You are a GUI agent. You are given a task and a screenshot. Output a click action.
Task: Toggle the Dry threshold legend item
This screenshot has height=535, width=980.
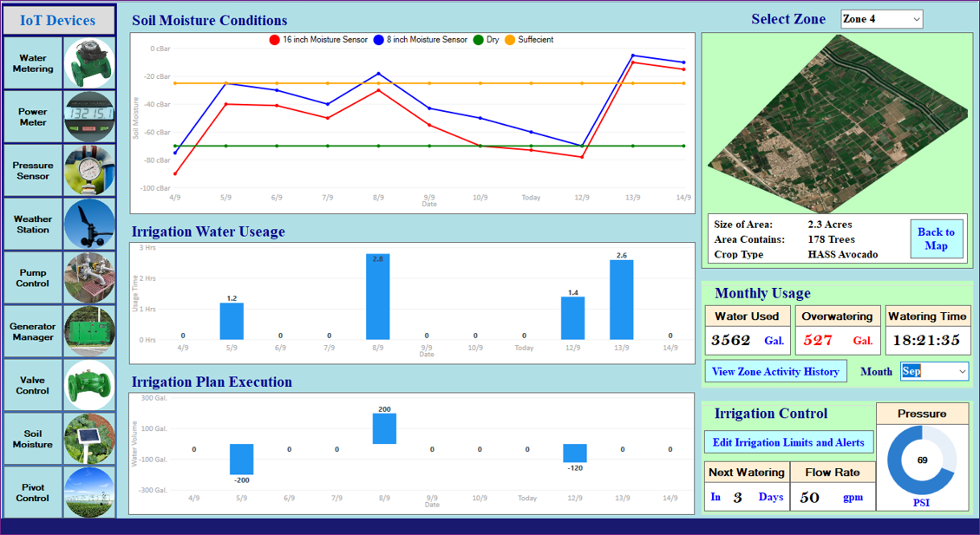point(486,40)
